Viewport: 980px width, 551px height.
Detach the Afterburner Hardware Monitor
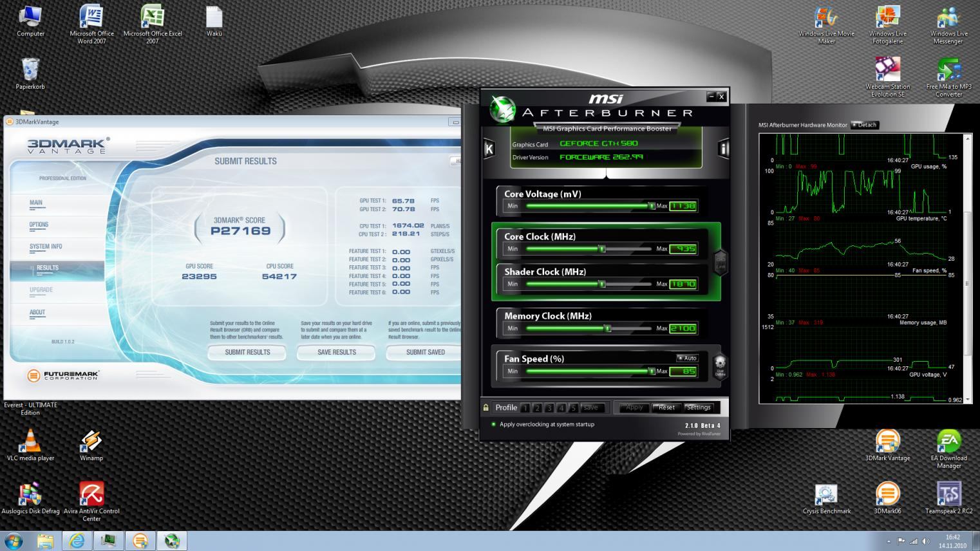point(865,125)
